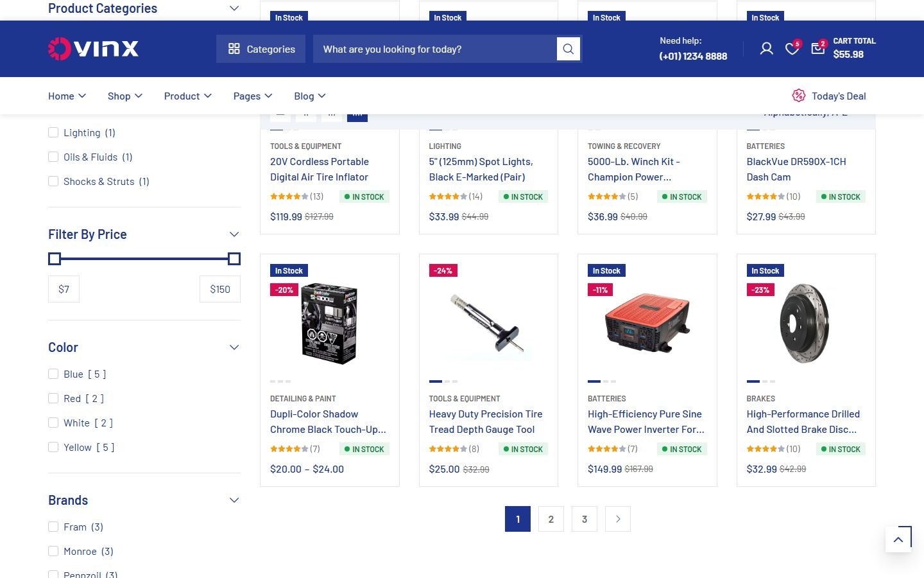
Task: Open the Shop dropdown menu
Action: click(125, 96)
